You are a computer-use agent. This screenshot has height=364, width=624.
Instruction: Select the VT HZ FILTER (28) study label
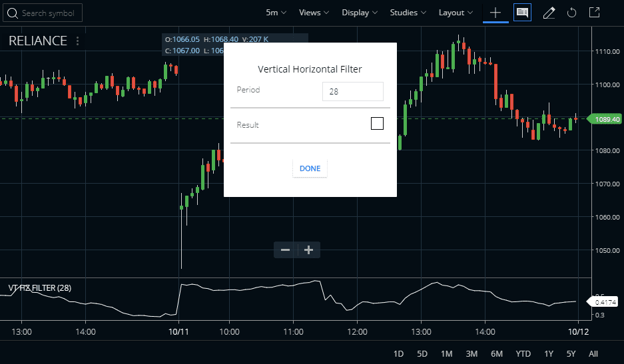pos(40,288)
